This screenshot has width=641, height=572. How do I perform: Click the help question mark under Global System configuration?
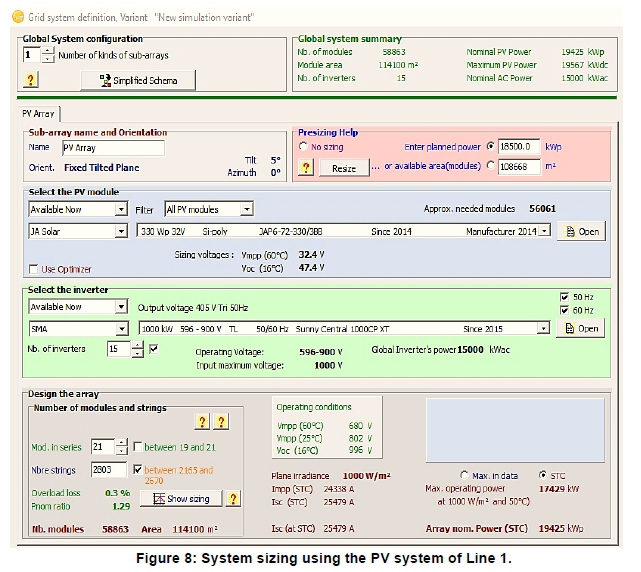coord(31,80)
